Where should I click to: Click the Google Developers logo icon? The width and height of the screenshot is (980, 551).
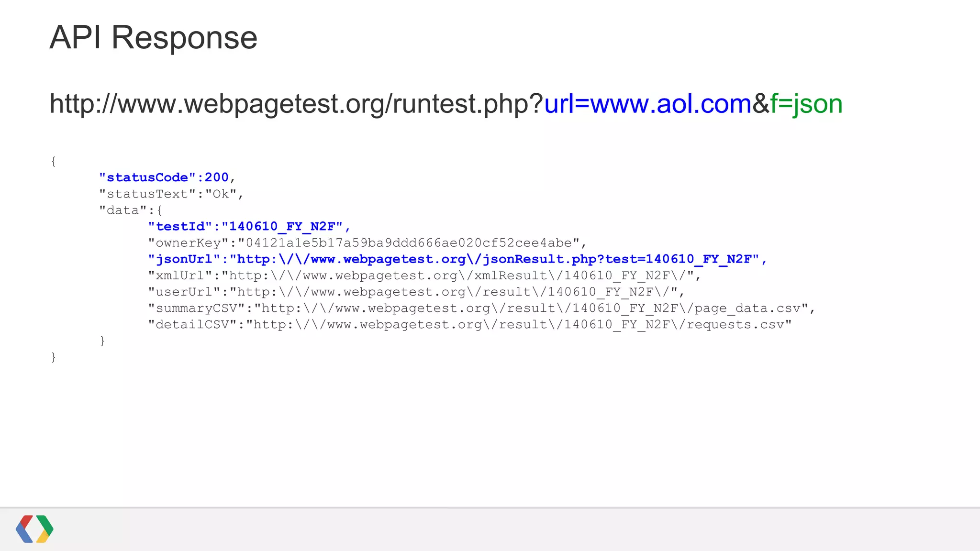pos(34,529)
